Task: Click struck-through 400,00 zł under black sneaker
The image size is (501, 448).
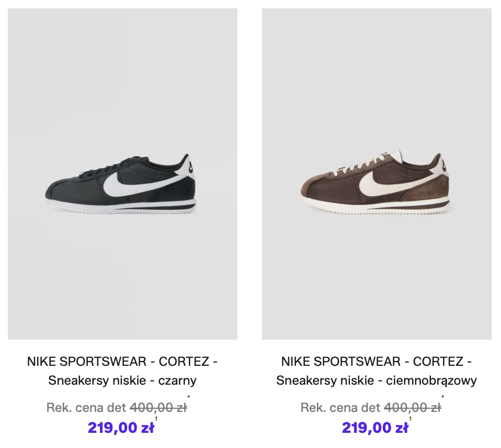Action: coord(158,408)
